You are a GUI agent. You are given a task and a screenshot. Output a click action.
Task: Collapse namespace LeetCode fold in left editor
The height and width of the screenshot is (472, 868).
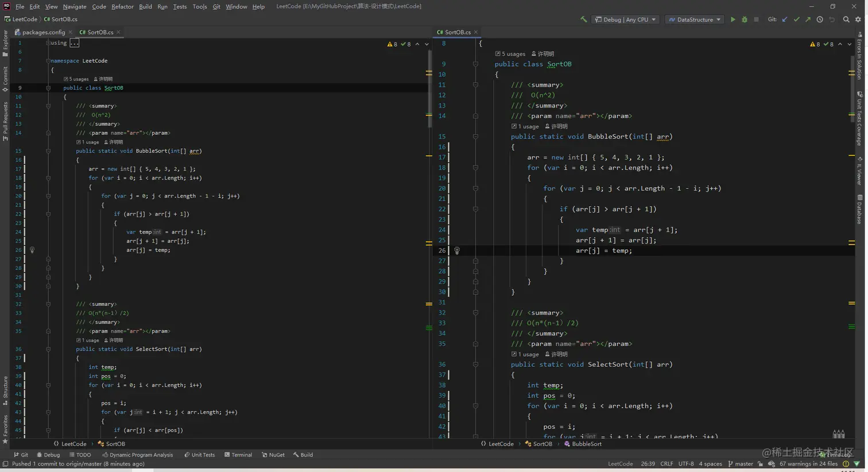pos(48,61)
